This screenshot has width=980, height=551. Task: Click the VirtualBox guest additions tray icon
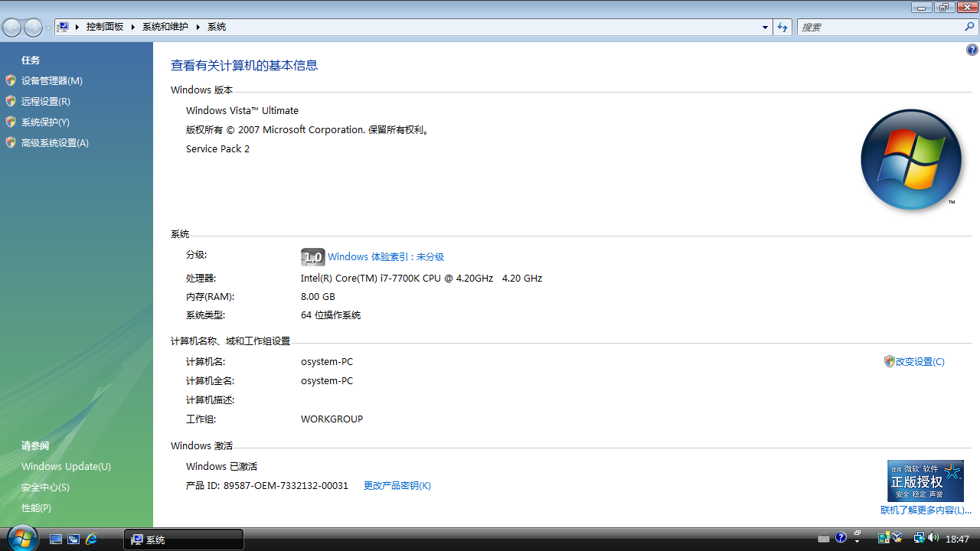point(897,538)
